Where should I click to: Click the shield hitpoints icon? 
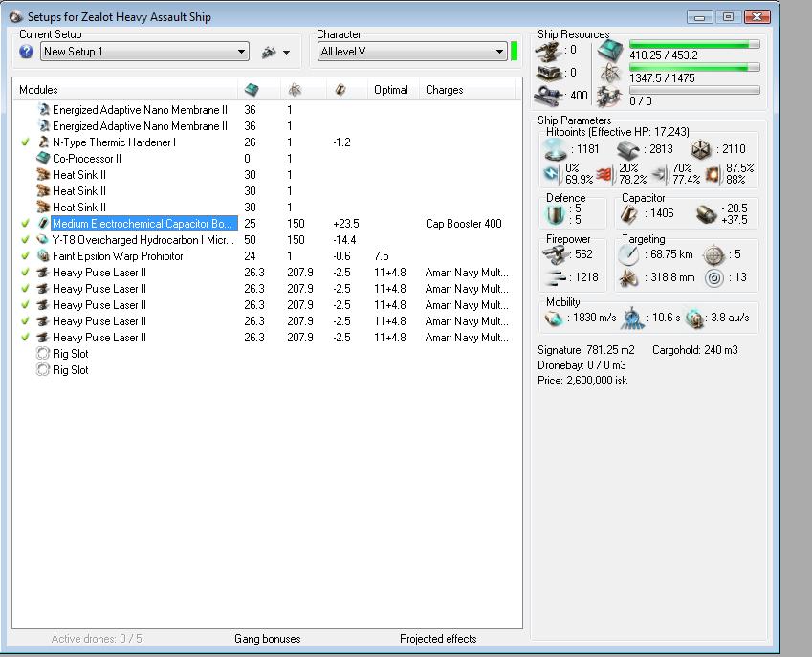556,149
